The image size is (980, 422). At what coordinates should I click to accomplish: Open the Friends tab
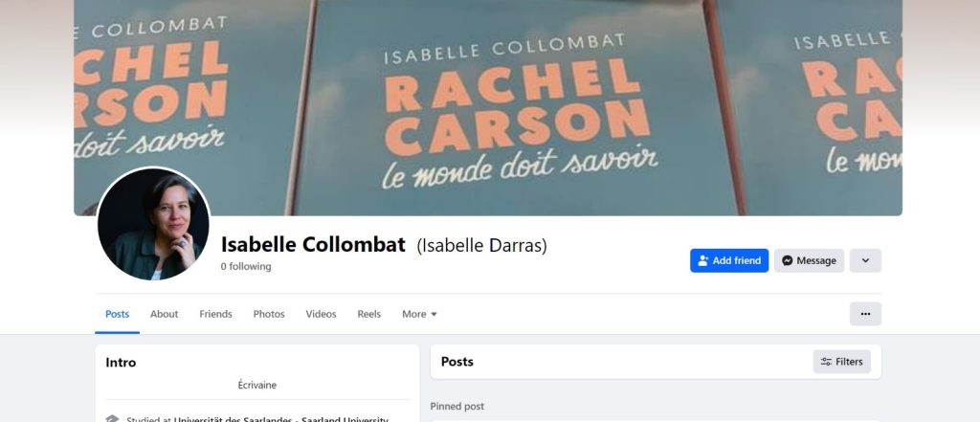coord(215,314)
